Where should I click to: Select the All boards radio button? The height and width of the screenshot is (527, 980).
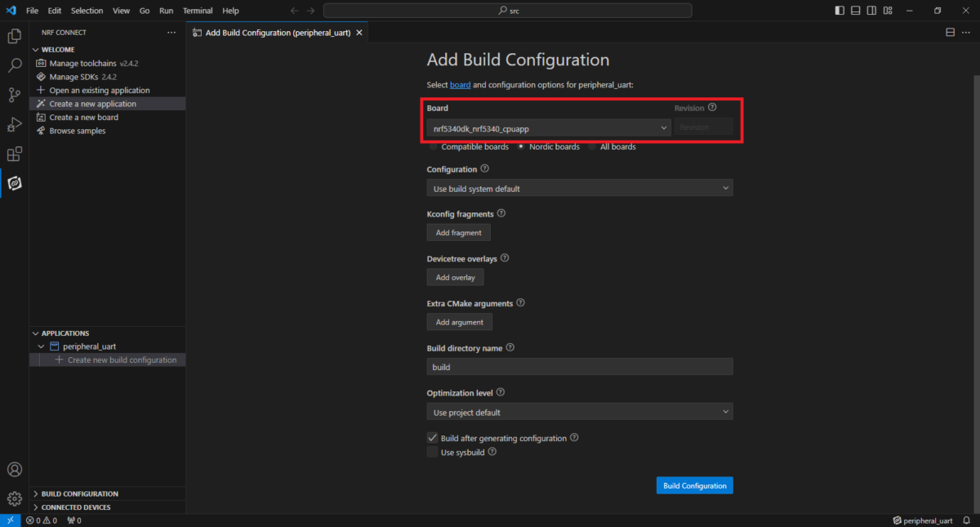tap(592, 147)
